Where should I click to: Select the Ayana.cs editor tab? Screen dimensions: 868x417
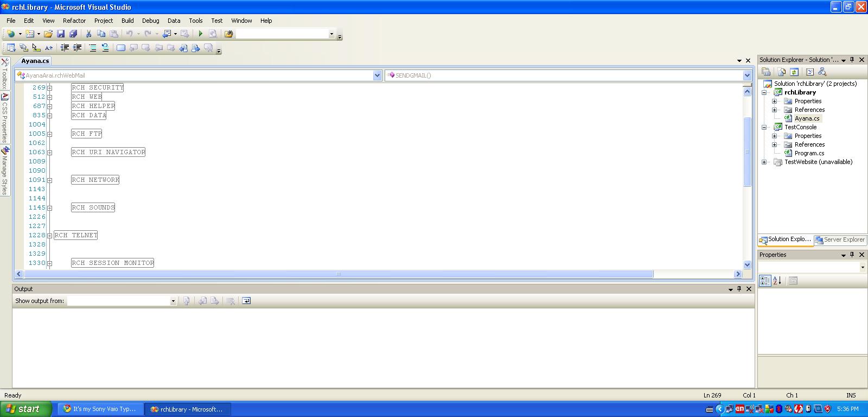[35, 61]
